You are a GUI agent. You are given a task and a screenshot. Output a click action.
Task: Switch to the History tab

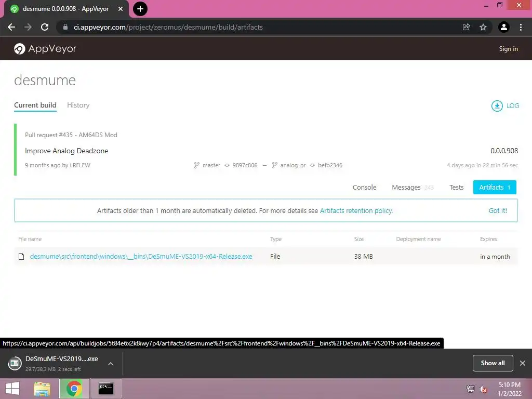tap(78, 105)
